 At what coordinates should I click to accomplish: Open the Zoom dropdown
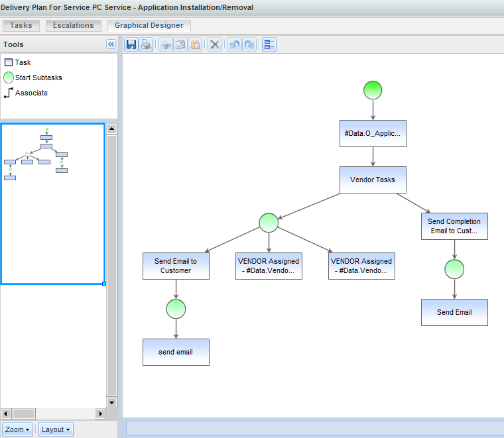[17, 429]
